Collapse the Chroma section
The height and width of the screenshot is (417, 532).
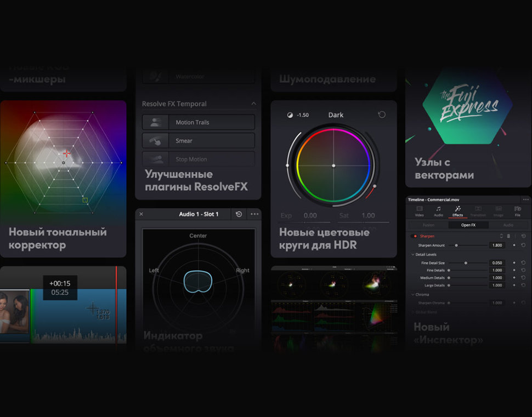pos(412,294)
